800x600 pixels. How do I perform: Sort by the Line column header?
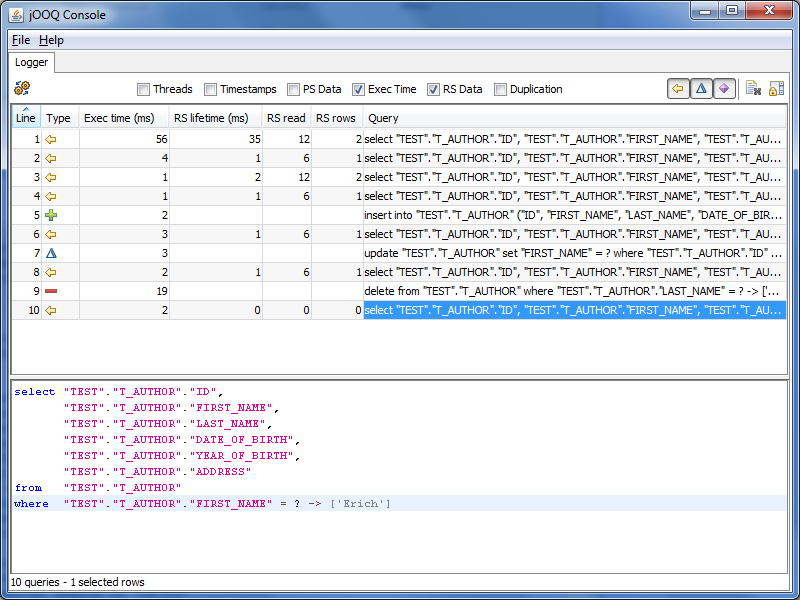click(x=26, y=117)
